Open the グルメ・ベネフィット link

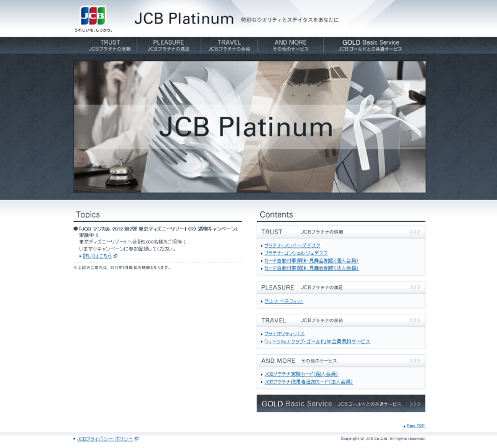[284, 301]
